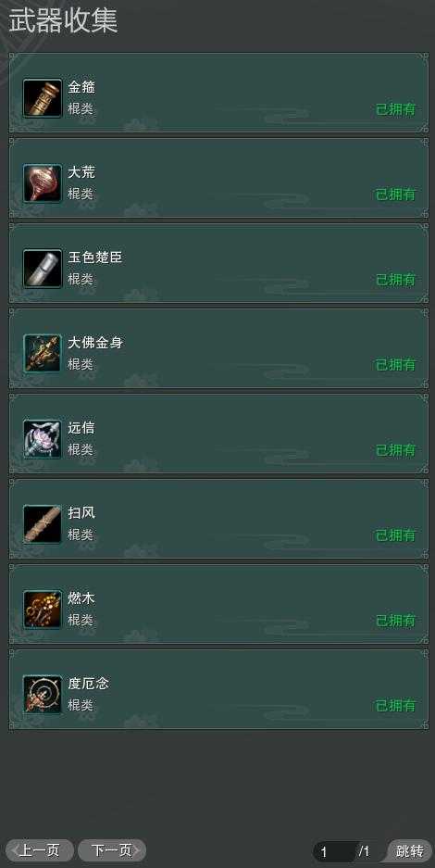The height and width of the screenshot is (868, 435).
Task: Open the 玉色楚臣 weapon icon
Action: [x=43, y=269]
